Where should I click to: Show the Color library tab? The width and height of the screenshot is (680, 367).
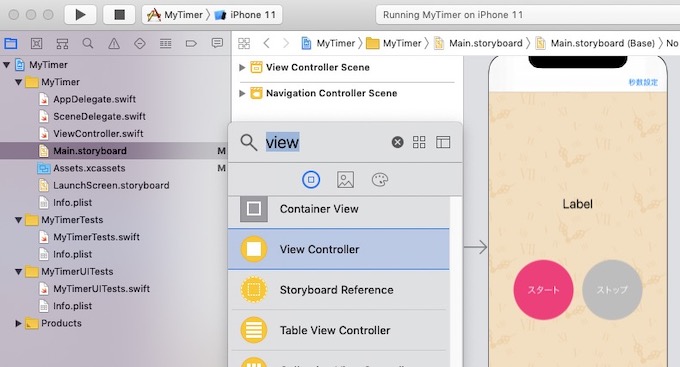[379, 180]
